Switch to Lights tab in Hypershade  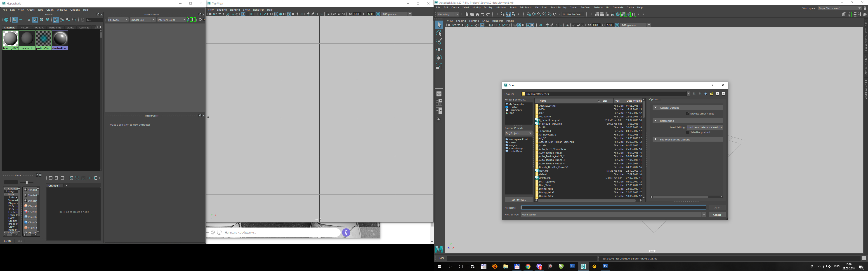71,28
